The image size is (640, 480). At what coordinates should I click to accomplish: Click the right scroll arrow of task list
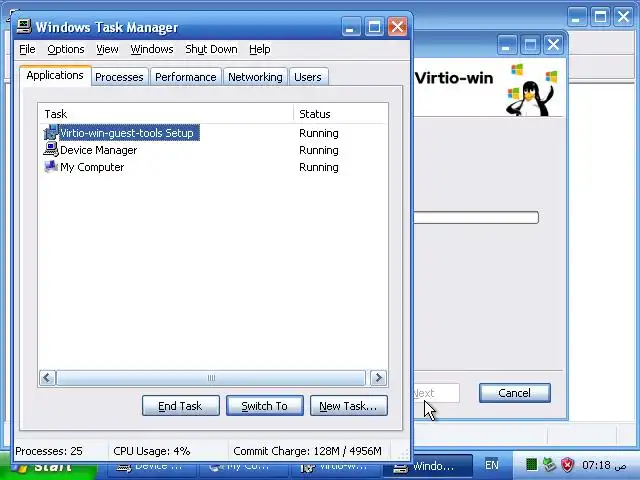point(378,378)
